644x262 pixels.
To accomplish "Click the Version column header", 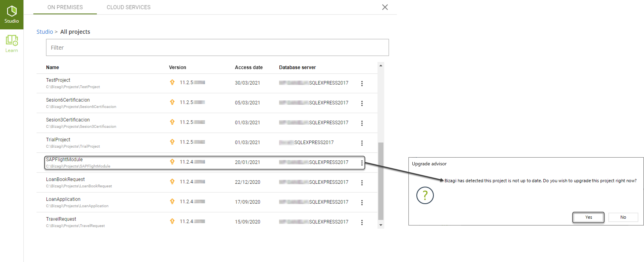I will click(x=177, y=67).
